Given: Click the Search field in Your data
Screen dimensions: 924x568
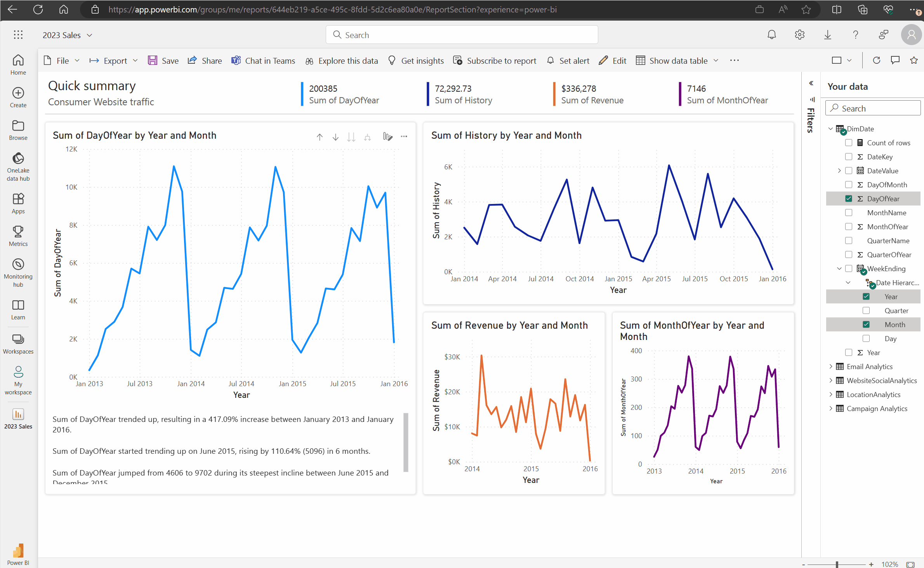Looking at the screenshot, I should click(x=872, y=108).
